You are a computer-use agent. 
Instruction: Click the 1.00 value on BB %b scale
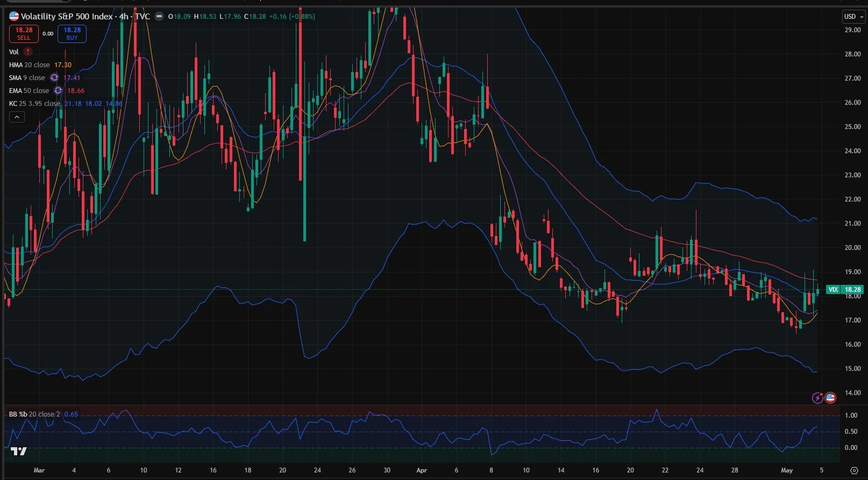pos(851,415)
